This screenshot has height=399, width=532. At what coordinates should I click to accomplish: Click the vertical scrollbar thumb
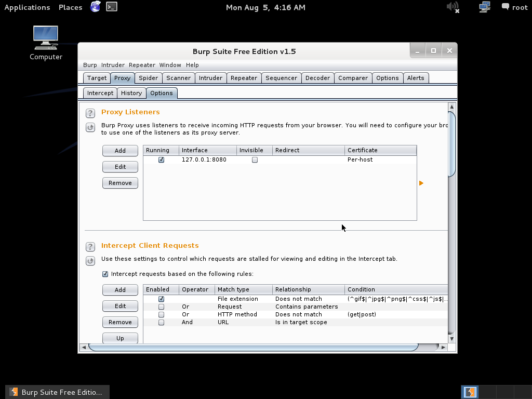click(451, 144)
